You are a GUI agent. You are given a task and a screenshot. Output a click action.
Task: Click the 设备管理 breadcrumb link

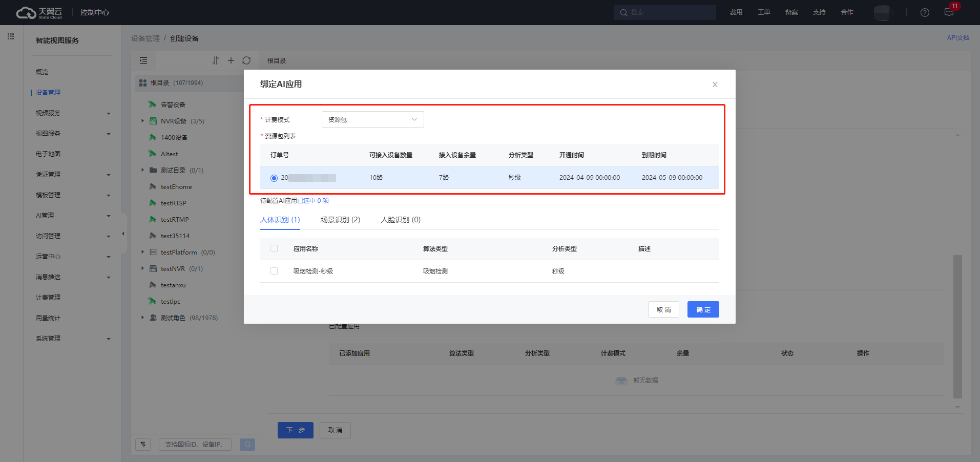click(x=145, y=38)
